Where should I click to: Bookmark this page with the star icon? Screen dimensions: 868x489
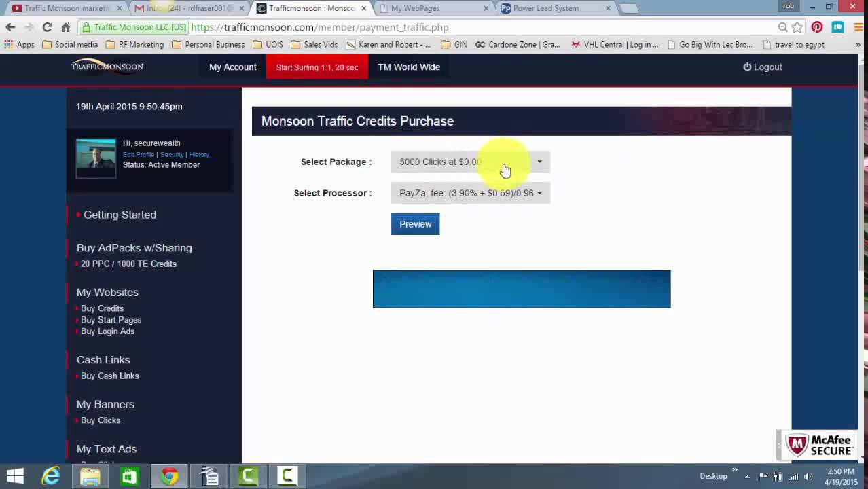[x=797, y=27]
